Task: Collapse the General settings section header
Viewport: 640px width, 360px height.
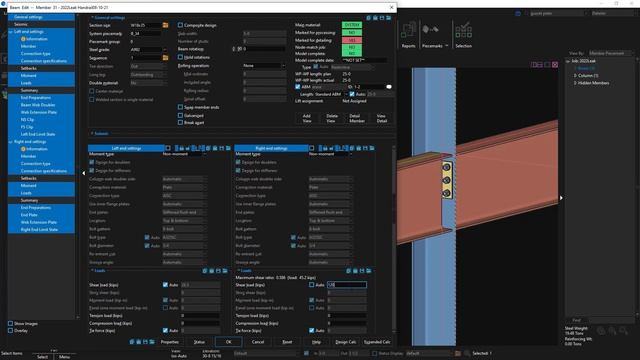Action: (x=92, y=18)
